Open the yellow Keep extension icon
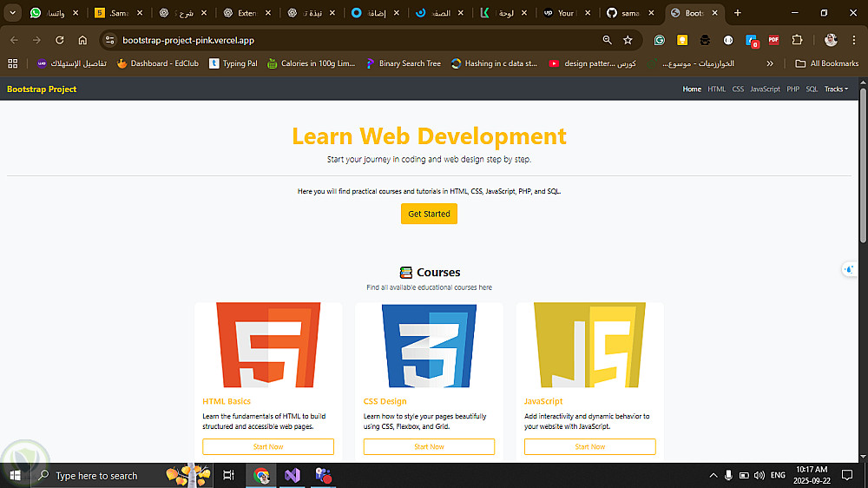The image size is (868, 488). point(682,40)
